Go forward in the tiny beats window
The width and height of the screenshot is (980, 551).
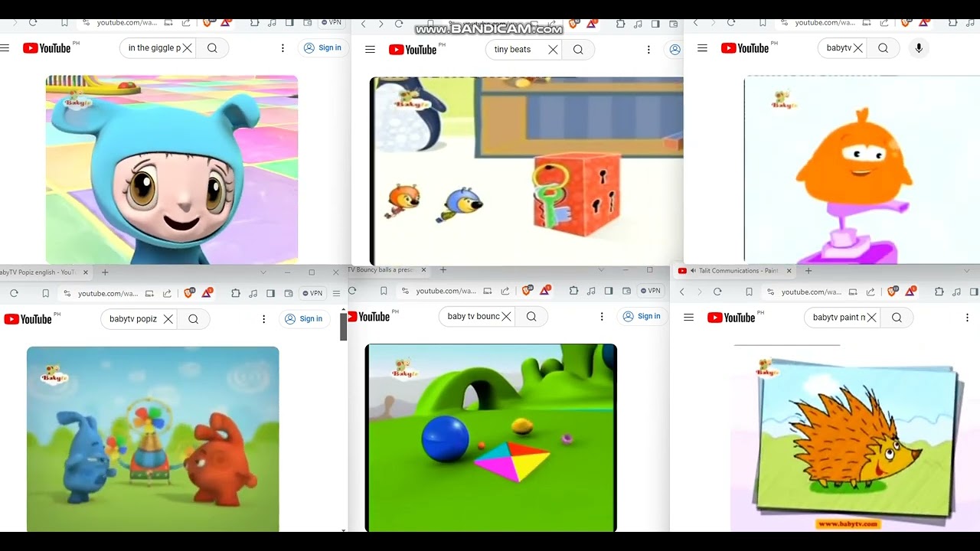381,24
